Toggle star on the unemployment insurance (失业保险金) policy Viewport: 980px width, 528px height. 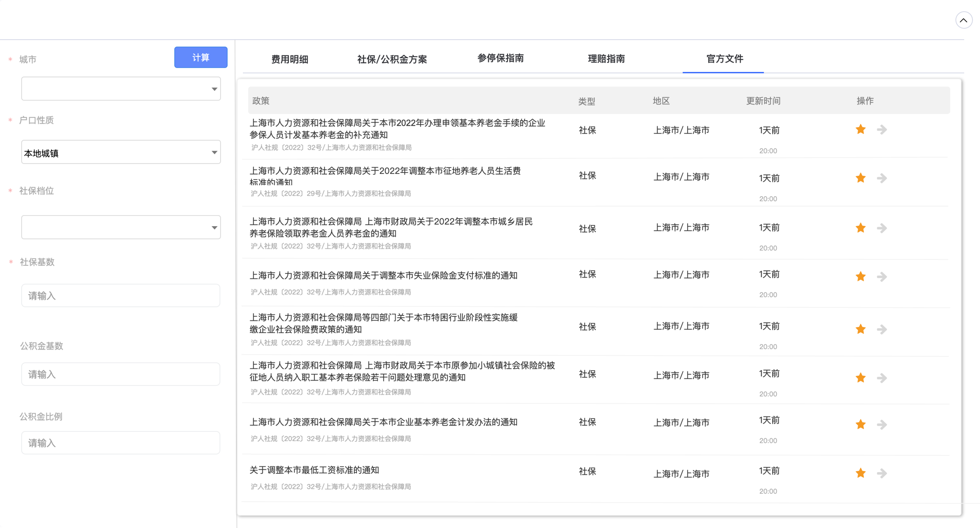coord(860,277)
